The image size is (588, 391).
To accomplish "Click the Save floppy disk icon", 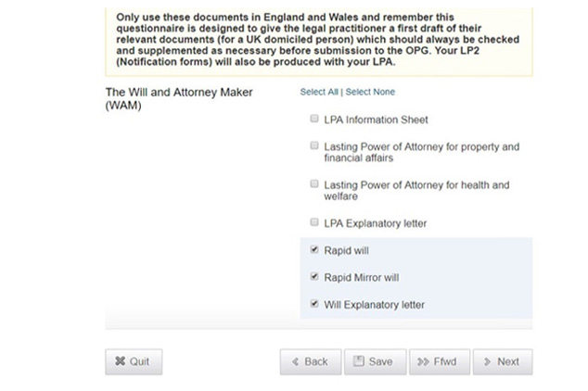I will [360, 362].
